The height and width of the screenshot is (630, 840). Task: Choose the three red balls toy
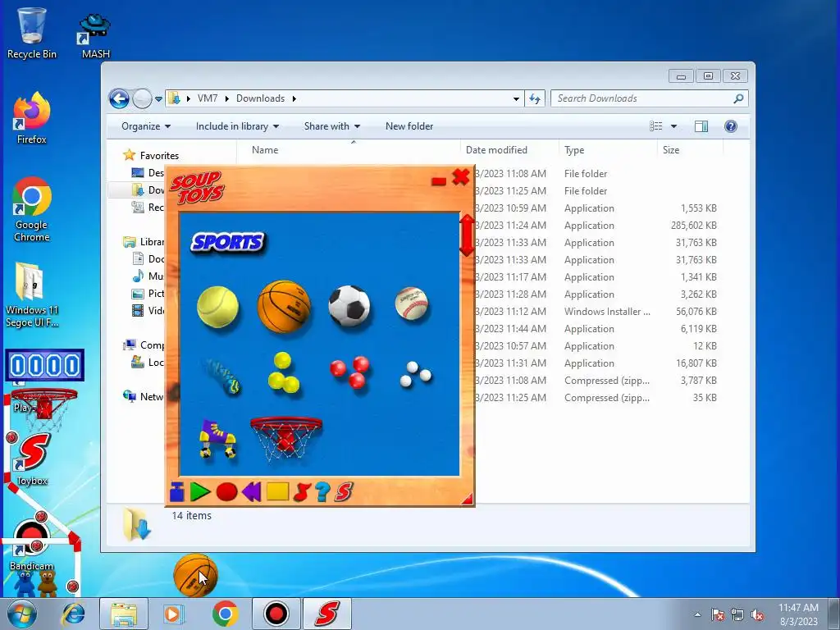pos(349,372)
